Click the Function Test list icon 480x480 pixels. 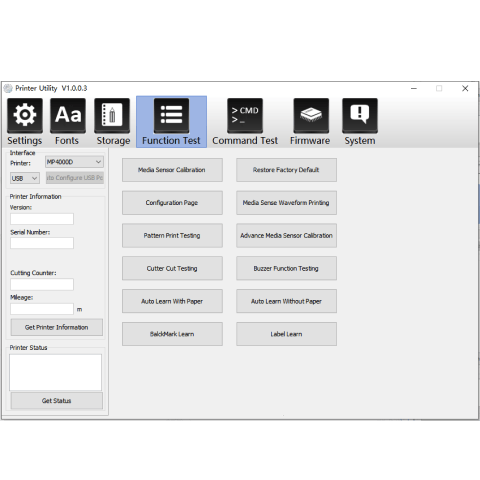click(171, 115)
